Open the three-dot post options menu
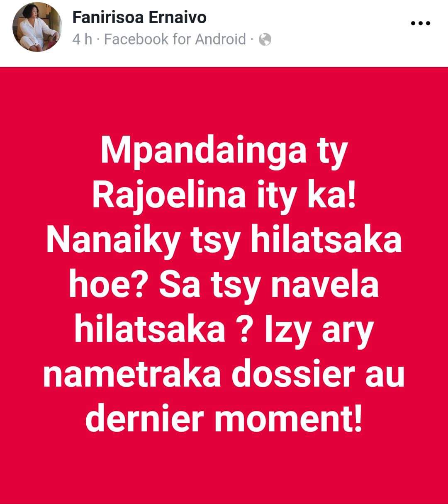The image size is (448, 504). click(420, 24)
